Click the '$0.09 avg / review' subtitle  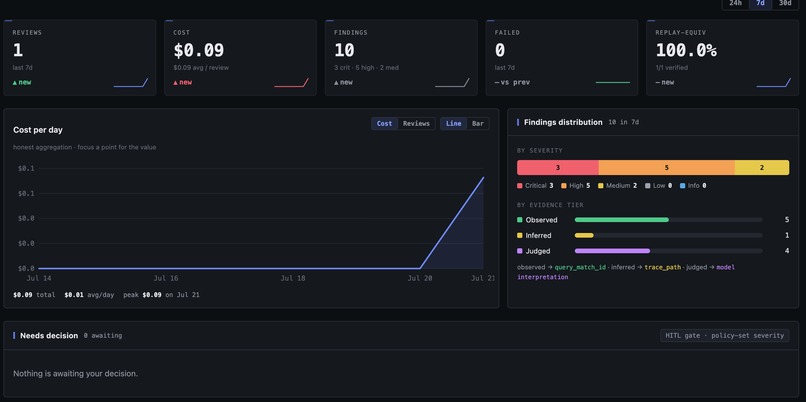[x=201, y=68]
